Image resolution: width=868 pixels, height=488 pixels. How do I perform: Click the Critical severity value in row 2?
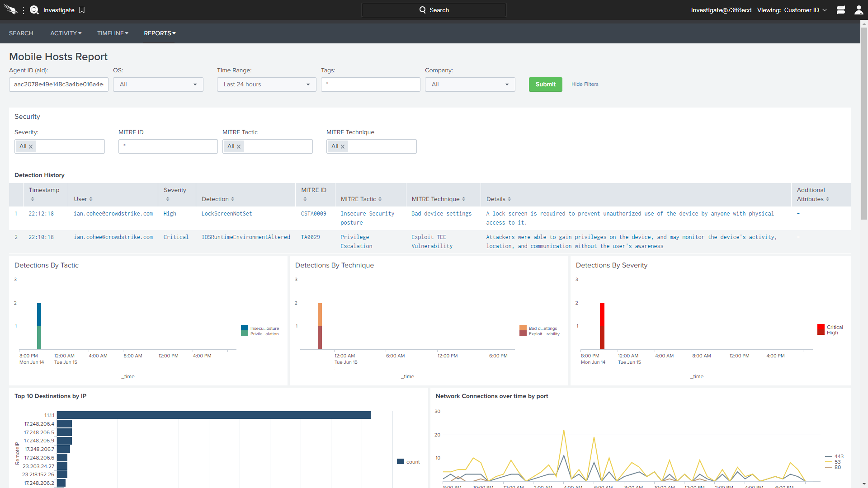(176, 237)
